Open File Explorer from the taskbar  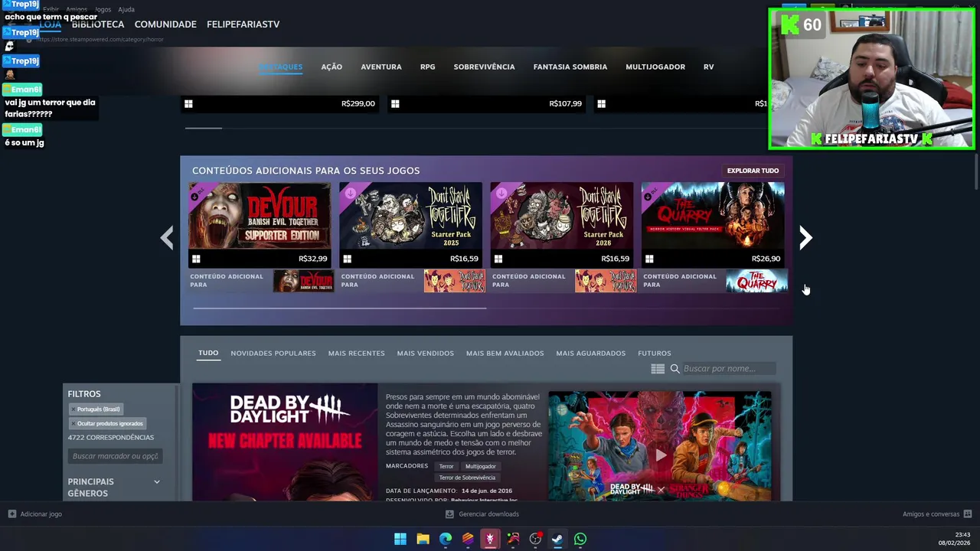coord(423,540)
